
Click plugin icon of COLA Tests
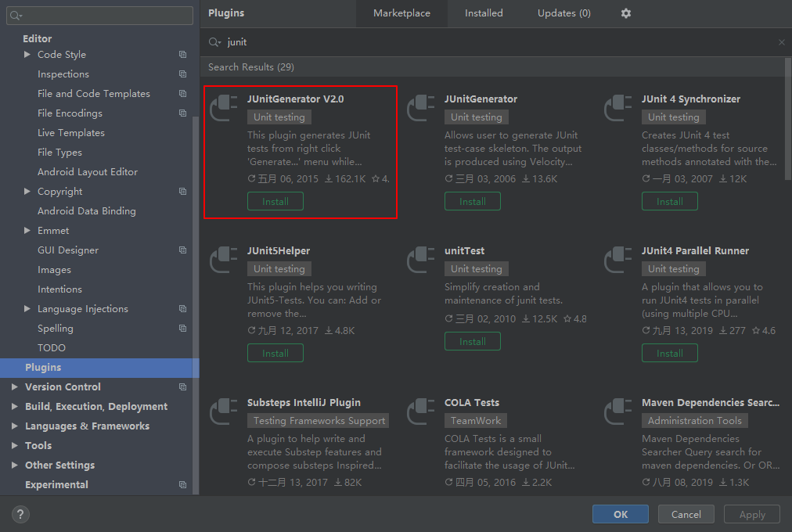point(420,412)
